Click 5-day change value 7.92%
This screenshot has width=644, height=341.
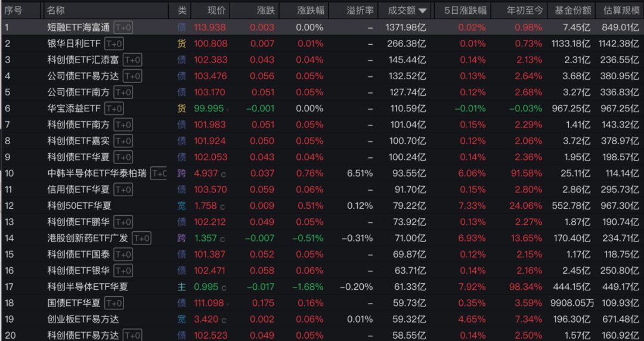click(473, 287)
